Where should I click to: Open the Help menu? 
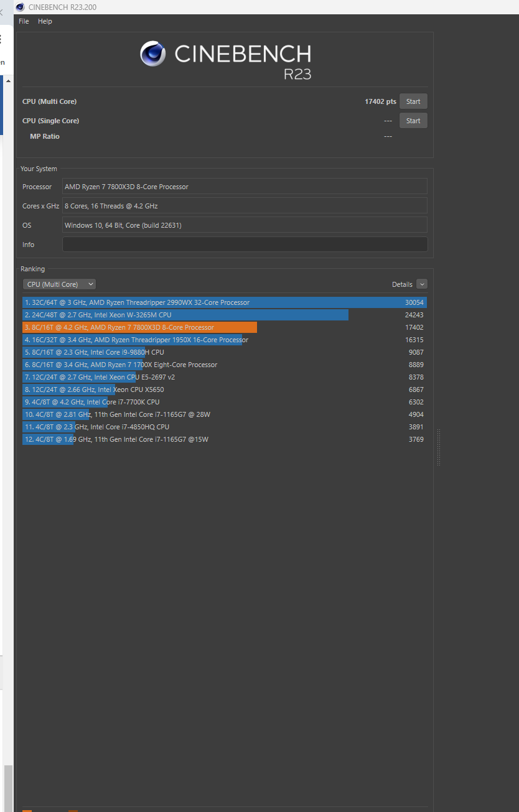pyautogui.click(x=45, y=21)
